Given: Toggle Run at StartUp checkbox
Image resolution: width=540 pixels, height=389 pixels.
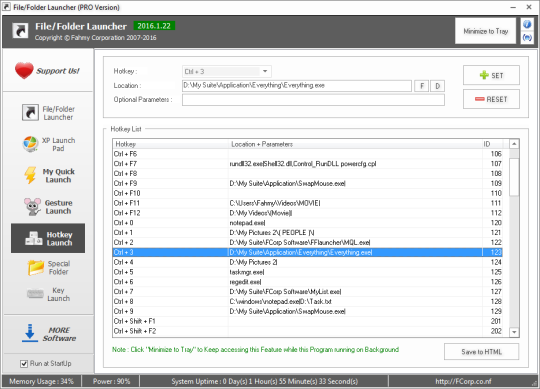Looking at the screenshot, I should 24,364.
